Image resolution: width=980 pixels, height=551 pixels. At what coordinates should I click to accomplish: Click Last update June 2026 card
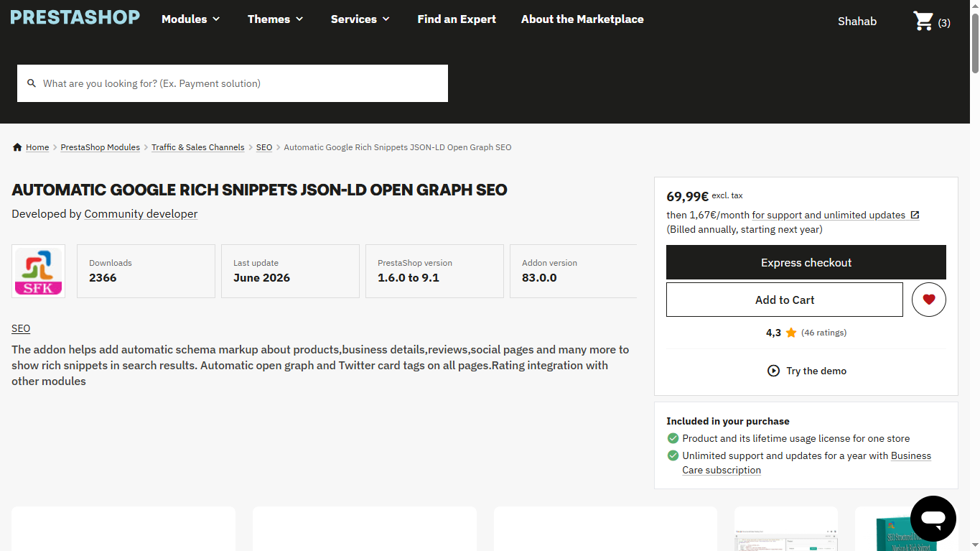click(290, 271)
